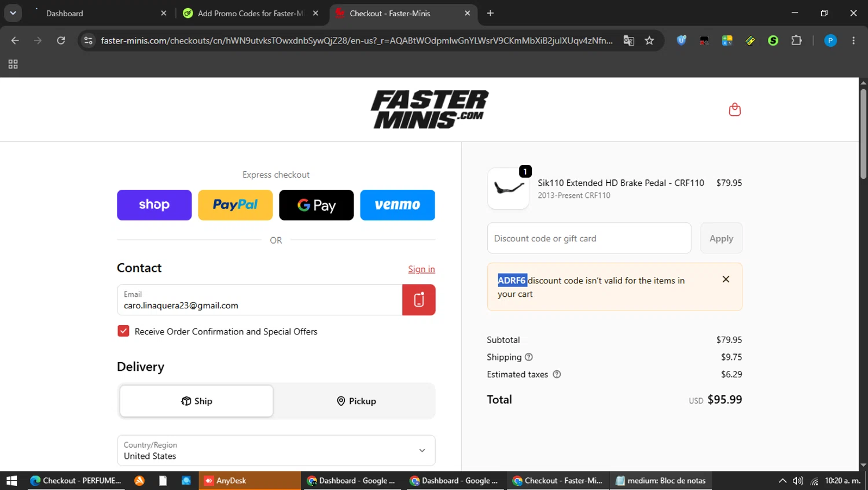
Task: Click browser forward arrow
Action: coord(38,40)
